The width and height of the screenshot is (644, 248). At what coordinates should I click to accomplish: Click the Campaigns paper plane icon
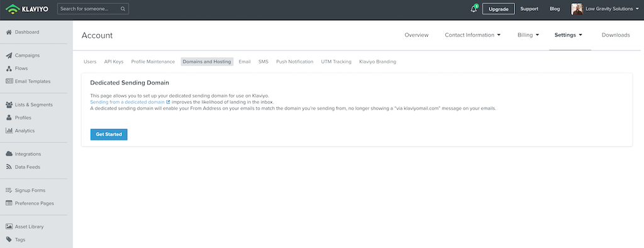point(9,55)
